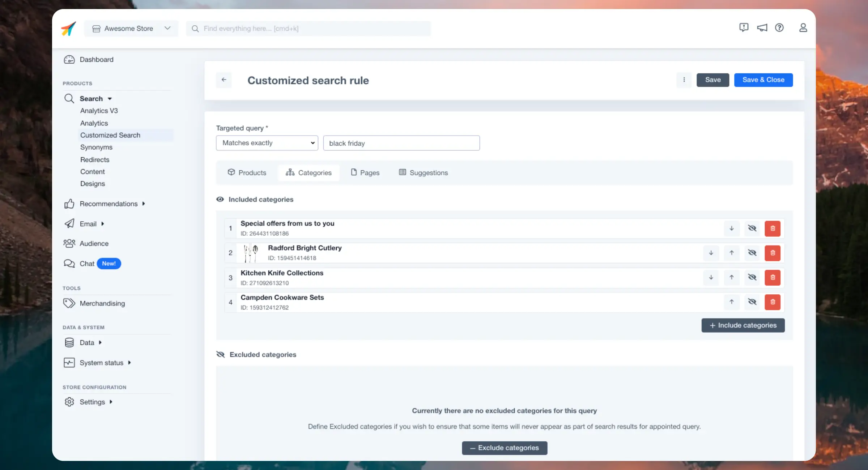
Task: Click the targeted query text input field
Action: (401, 143)
